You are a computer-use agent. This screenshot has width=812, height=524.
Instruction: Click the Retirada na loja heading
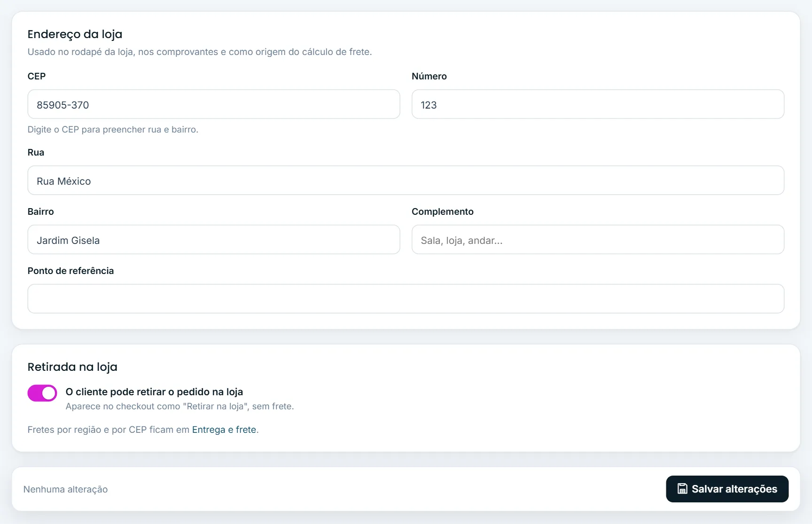72,367
